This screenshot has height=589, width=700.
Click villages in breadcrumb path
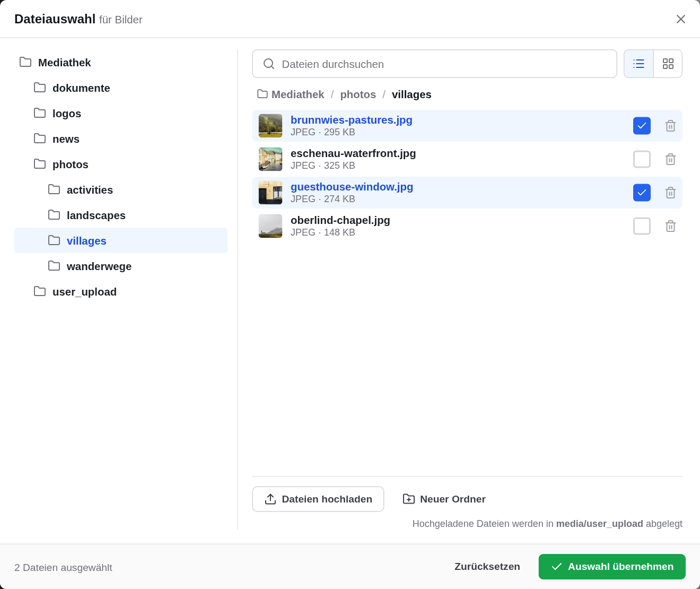[412, 94]
